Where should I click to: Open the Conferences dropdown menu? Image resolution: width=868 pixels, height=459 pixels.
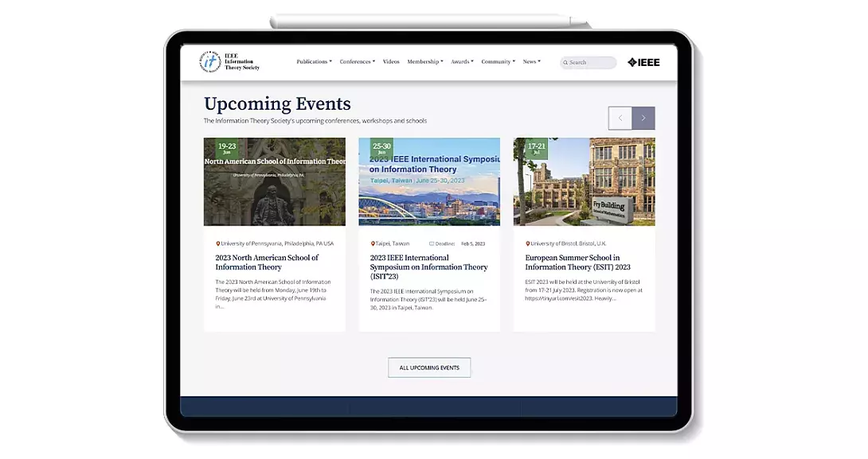tap(357, 62)
